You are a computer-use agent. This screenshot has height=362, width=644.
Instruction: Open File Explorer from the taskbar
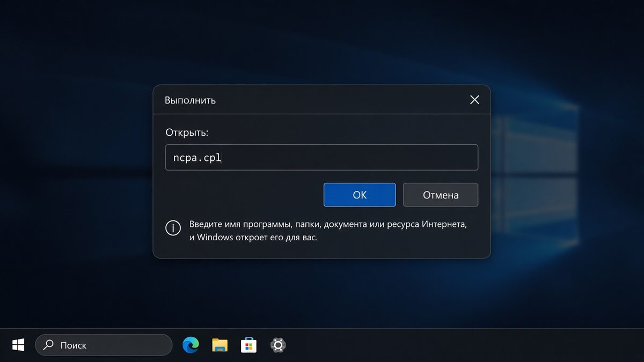(x=219, y=345)
